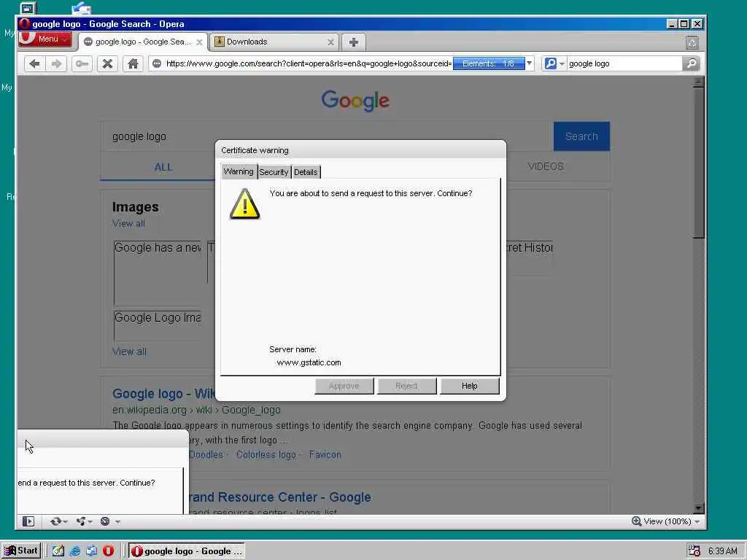This screenshot has height=560, width=747.
Task: Click the 6:39 AM system clock
Action: click(x=723, y=551)
